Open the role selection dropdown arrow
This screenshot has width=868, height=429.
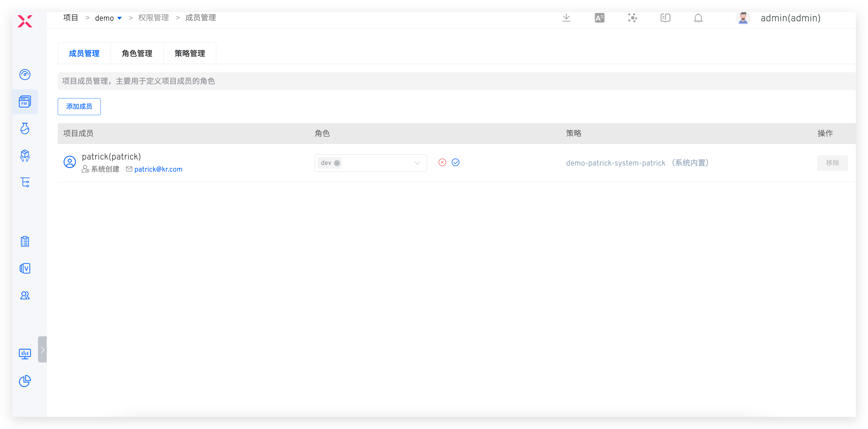[417, 163]
